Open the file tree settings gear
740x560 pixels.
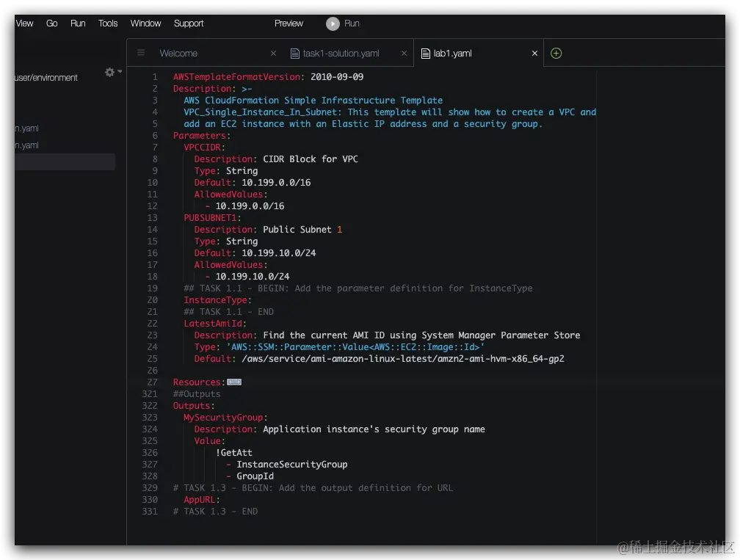(x=110, y=72)
